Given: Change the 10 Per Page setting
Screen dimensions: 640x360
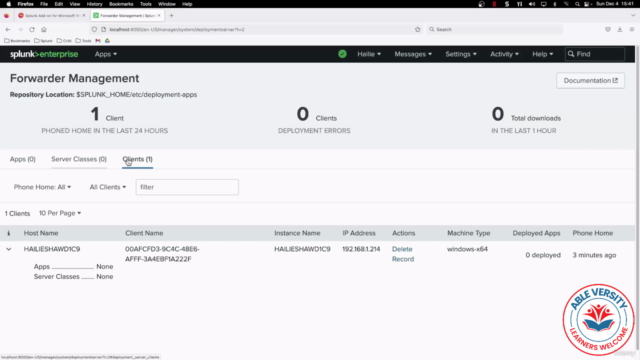Looking at the screenshot, I should pyautogui.click(x=60, y=213).
